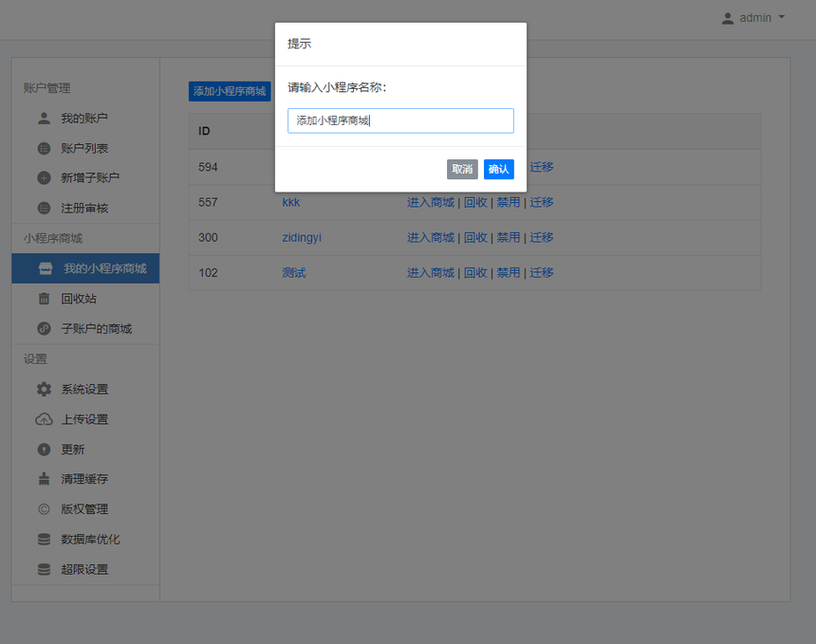816x644 pixels.
Task: Click the broom icon beside 清理缓存
Action: pyautogui.click(x=44, y=479)
